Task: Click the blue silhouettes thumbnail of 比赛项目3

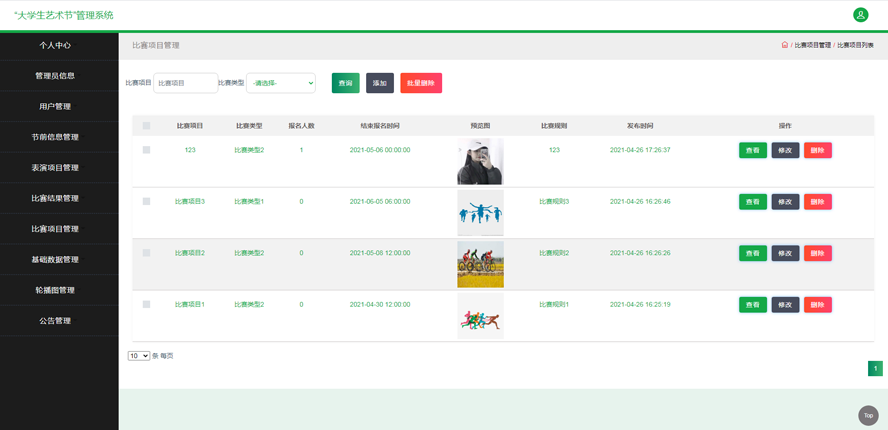Action: [x=480, y=213]
